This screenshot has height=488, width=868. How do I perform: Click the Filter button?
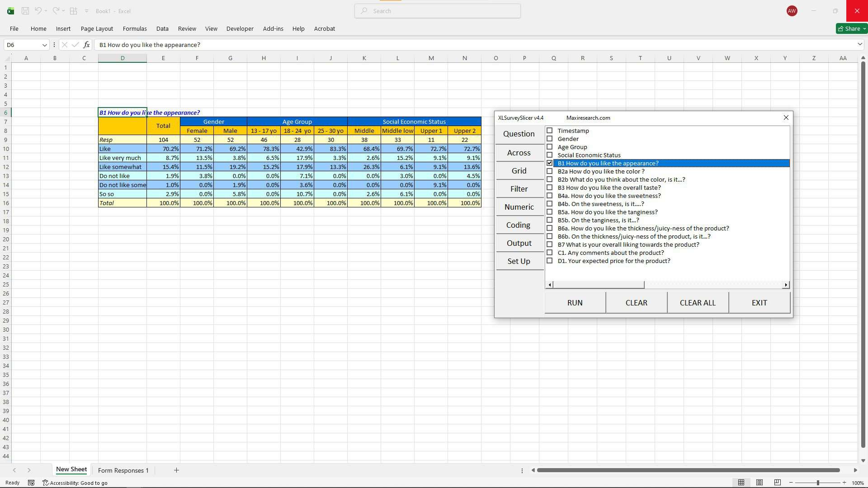pyautogui.click(x=519, y=189)
